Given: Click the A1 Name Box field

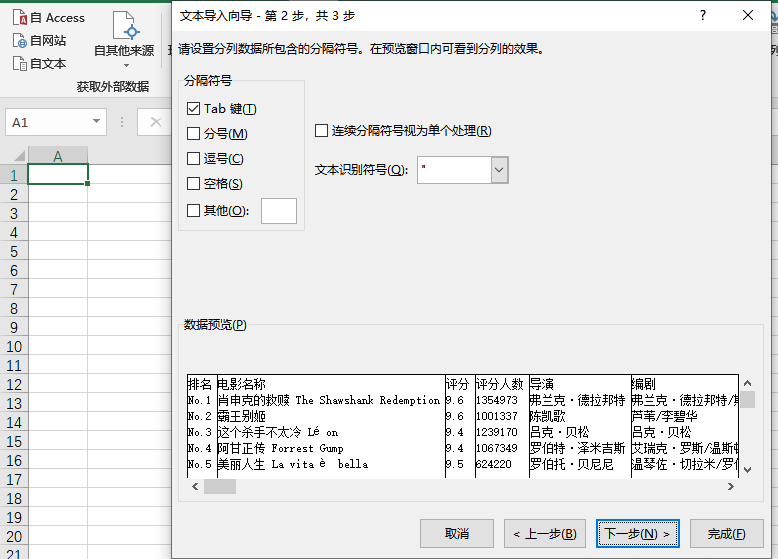Looking at the screenshot, I should (x=50, y=122).
